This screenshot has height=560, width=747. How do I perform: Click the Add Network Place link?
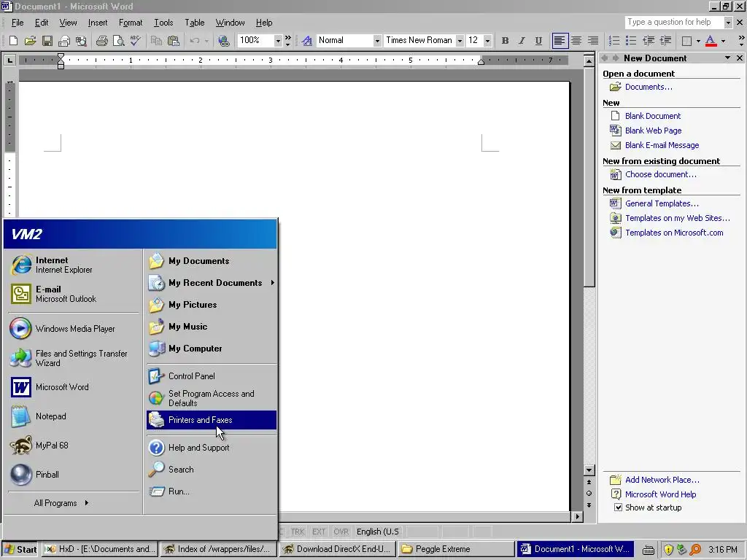pos(662,480)
